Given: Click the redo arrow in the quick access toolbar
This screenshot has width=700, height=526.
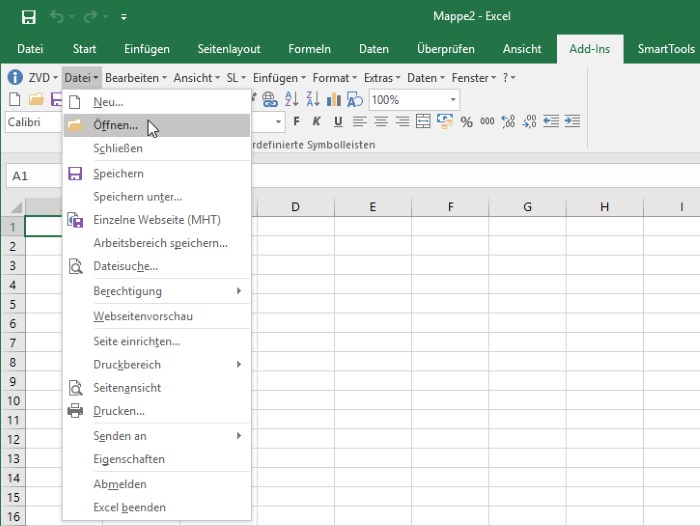Looking at the screenshot, I should point(90,17).
